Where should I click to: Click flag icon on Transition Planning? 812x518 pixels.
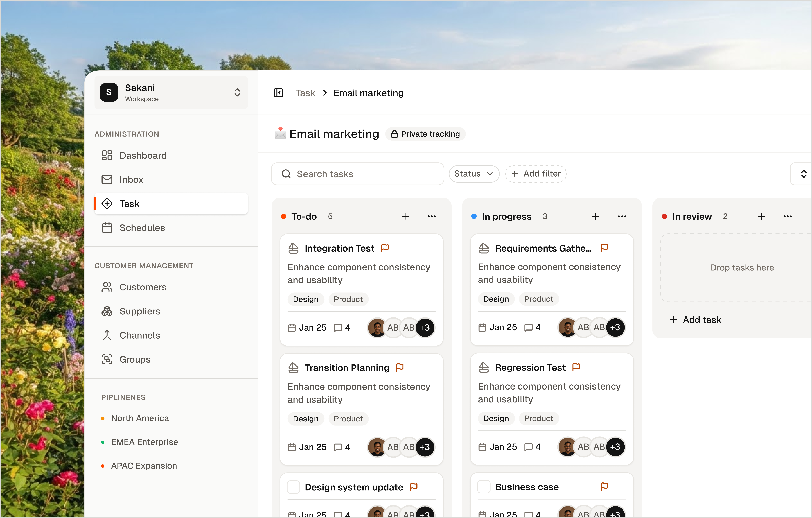(x=400, y=367)
